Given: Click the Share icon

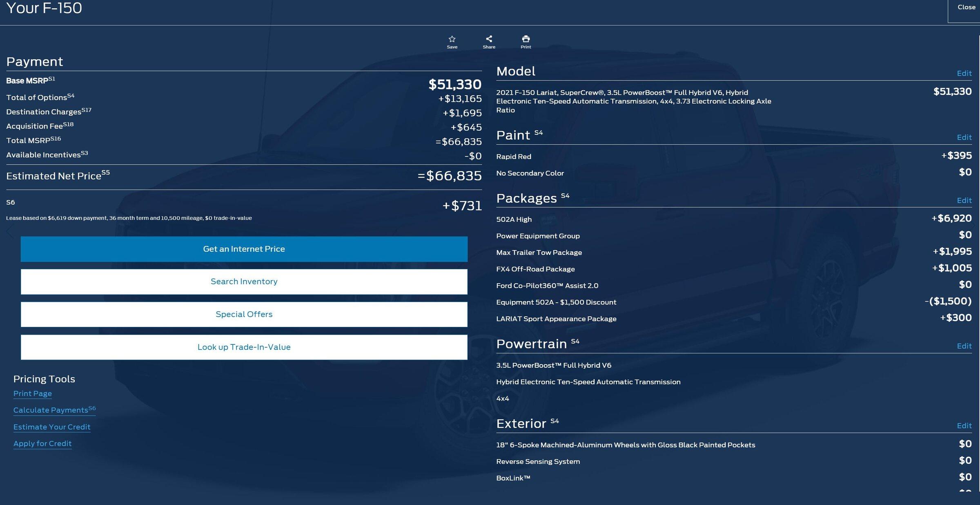Looking at the screenshot, I should pyautogui.click(x=489, y=39).
